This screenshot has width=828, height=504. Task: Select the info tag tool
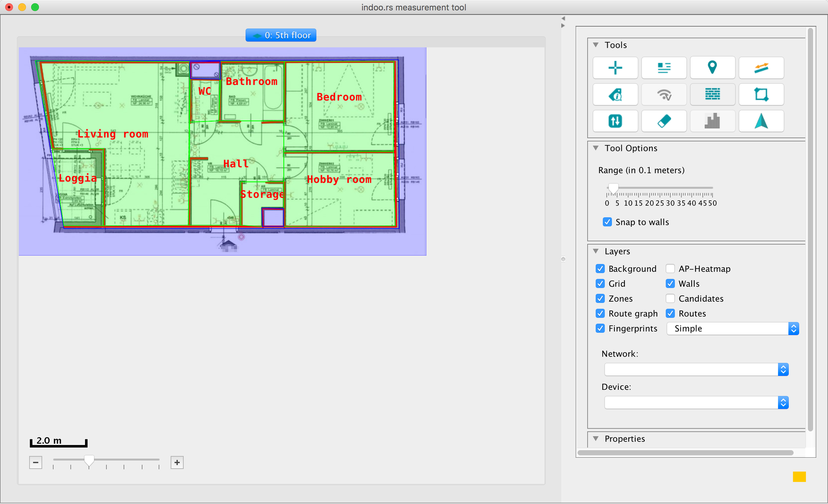[615, 94]
